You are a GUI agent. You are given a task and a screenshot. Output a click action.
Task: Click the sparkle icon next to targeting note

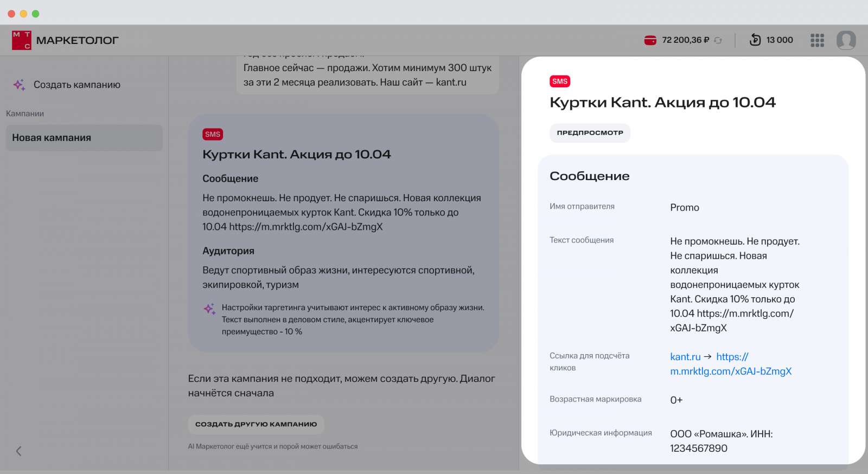pyautogui.click(x=209, y=309)
